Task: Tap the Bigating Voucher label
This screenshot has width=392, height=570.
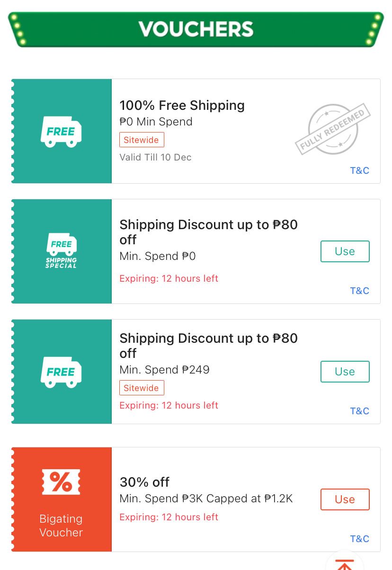Action: [61, 525]
